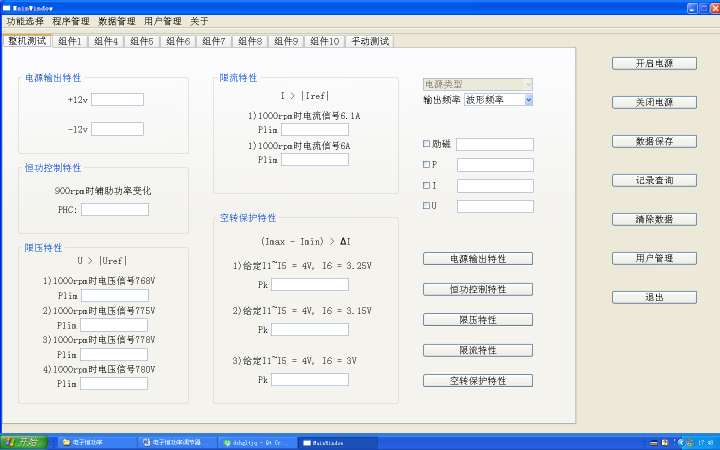Tick the U checkbox
The height and width of the screenshot is (450, 720).
coord(427,206)
